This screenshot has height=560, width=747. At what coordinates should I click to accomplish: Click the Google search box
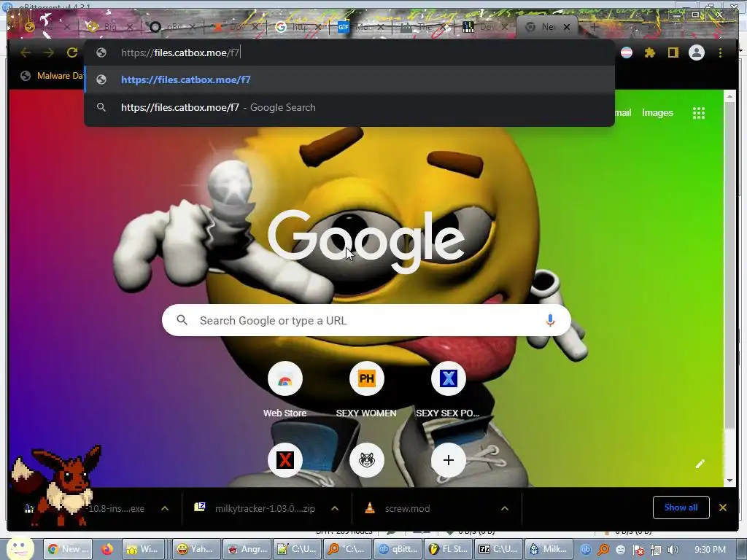[x=366, y=321]
